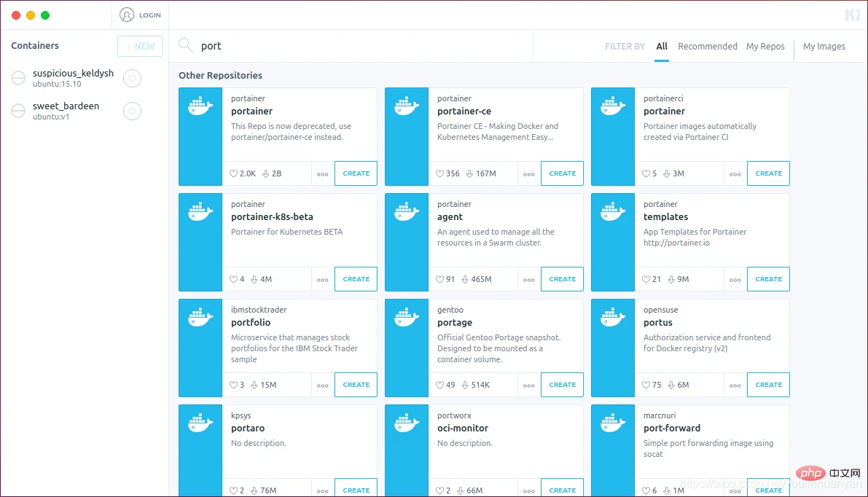Open more options on portainer agent card

[528, 280]
